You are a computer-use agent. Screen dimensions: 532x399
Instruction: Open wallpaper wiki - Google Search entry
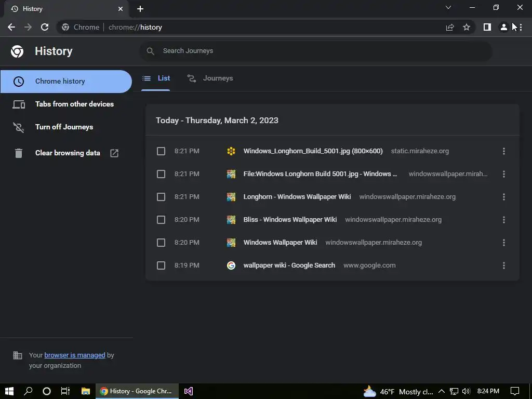(289, 265)
